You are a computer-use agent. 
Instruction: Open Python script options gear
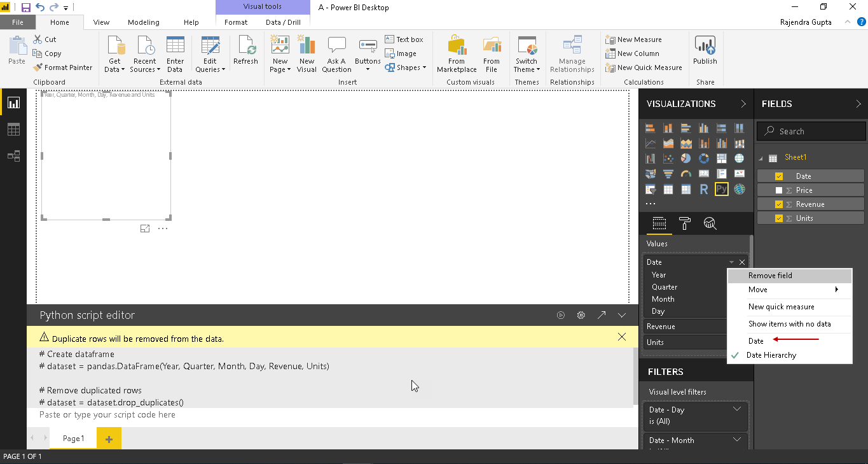pos(581,315)
